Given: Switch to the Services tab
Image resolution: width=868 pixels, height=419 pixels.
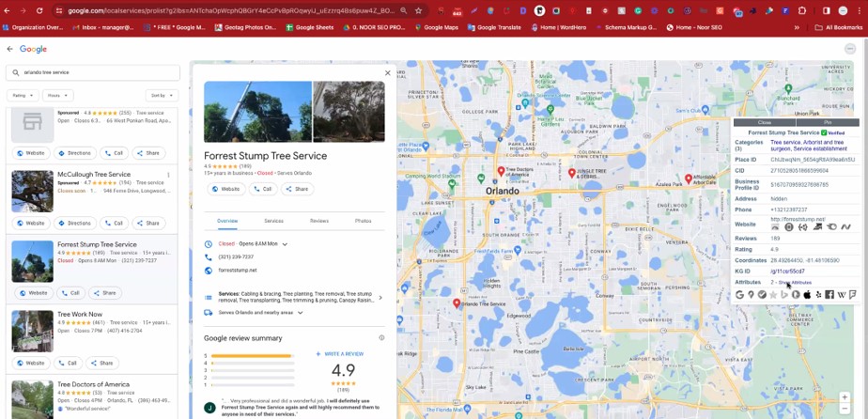Looking at the screenshot, I should (x=273, y=221).
